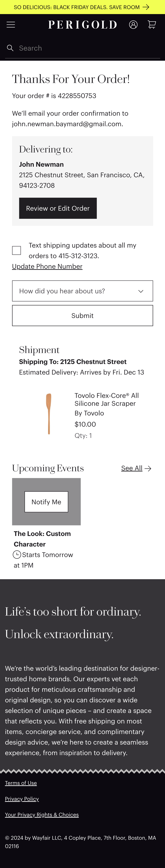165x868 pixels.
Task: Click the dropdown chevron arrow
Action: coord(141,291)
